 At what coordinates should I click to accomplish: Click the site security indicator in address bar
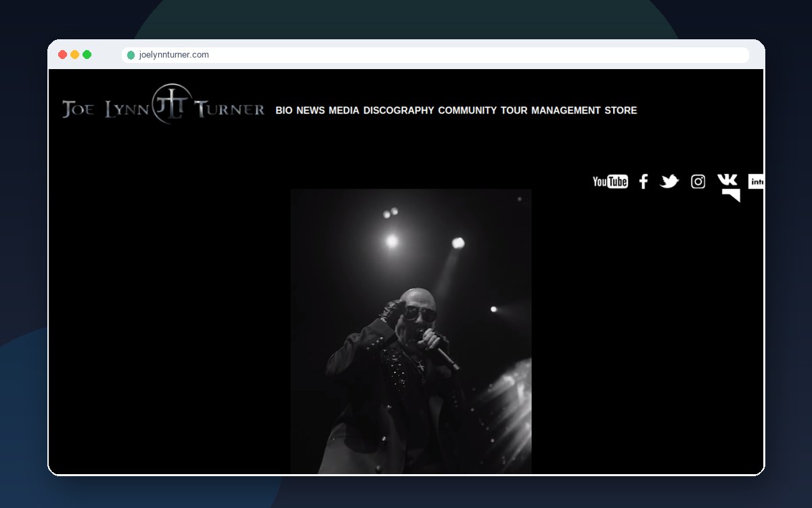click(x=131, y=55)
